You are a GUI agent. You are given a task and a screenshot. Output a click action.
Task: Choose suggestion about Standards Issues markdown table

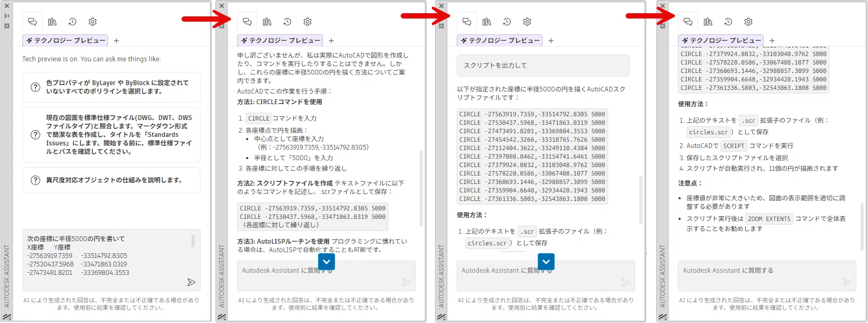pyautogui.click(x=111, y=135)
